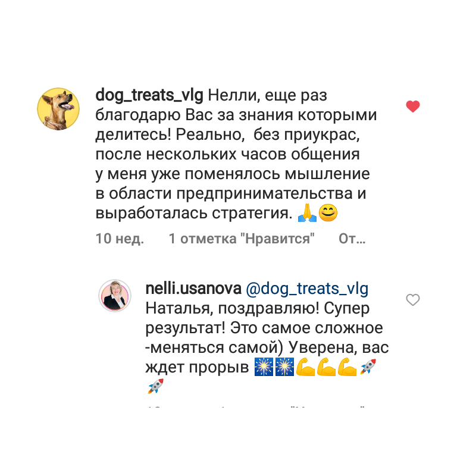Viewport: 476px width, 476px height.
Task: Like nelli.usanova's reply with outline heart
Action: [412, 300]
